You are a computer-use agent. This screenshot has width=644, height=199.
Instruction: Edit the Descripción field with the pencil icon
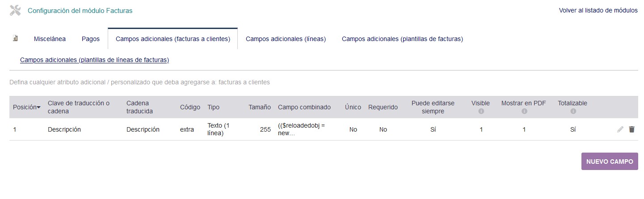pyautogui.click(x=620, y=129)
